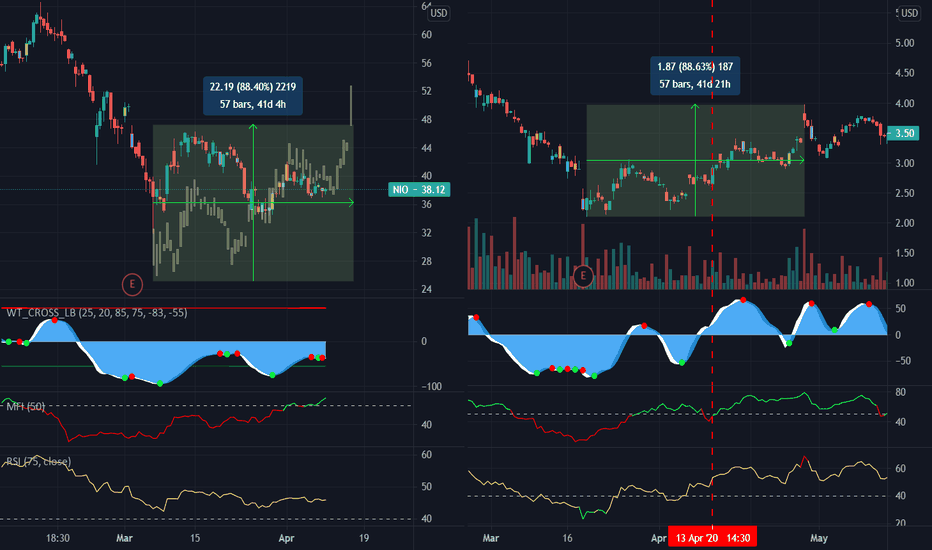Click the -50 level on right WaveTrend scale
932x550 pixels.
click(x=905, y=361)
